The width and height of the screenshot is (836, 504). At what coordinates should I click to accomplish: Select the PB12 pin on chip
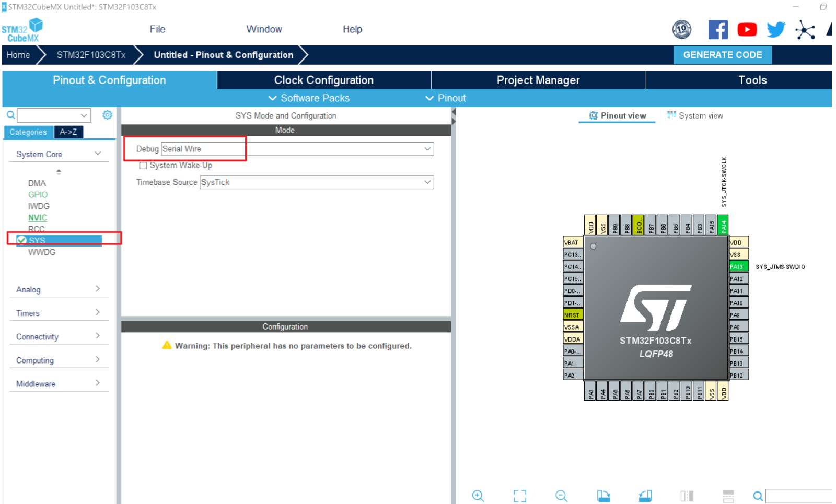(x=739, y=375)
